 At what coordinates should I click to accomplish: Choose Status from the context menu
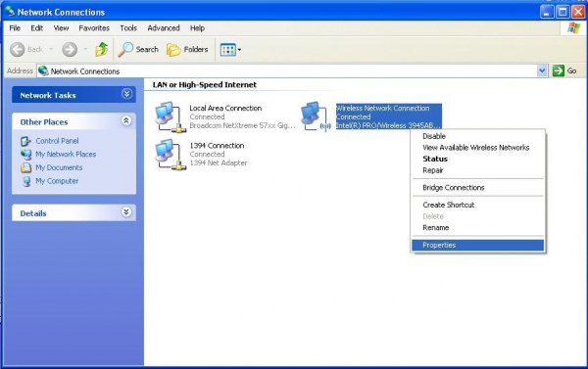(x=477, y=159)
